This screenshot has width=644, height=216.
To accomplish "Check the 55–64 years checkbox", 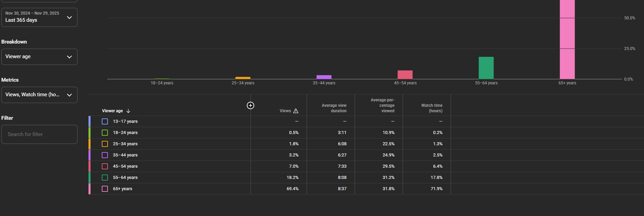I will [x=105, y=178].
